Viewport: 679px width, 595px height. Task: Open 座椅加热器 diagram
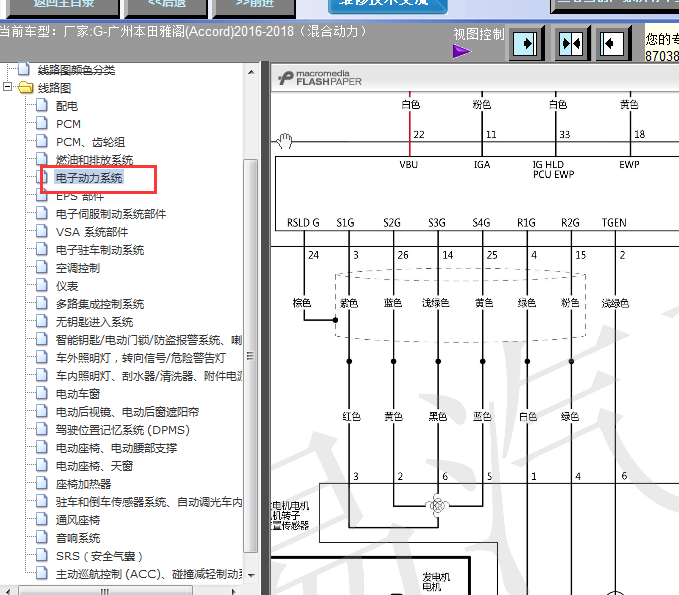84,484
